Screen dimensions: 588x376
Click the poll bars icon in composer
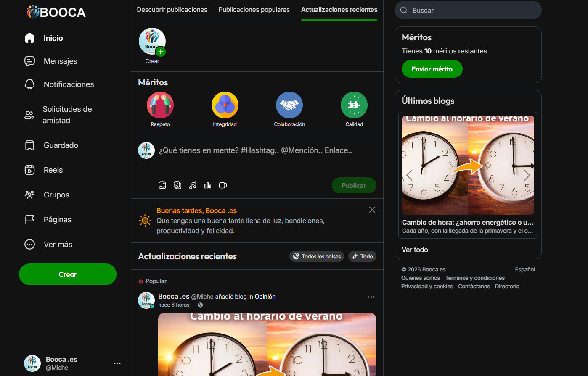click(x=208, y=185)
